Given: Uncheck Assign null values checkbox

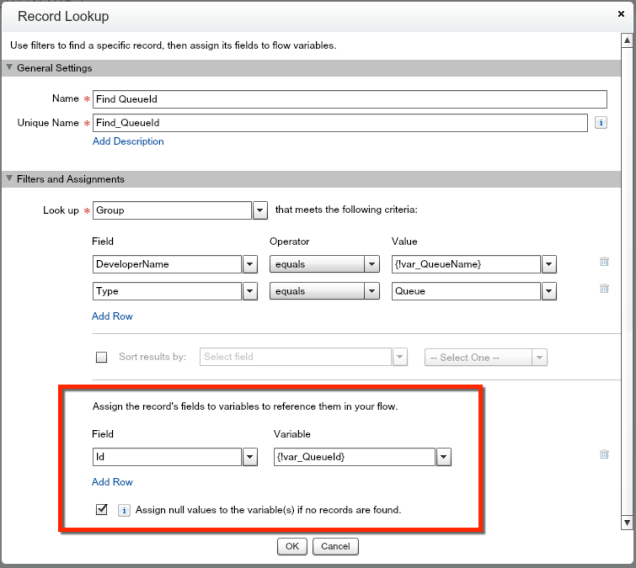Looking at the screenshot, I should pyautogui.click(x=101, y=509).
